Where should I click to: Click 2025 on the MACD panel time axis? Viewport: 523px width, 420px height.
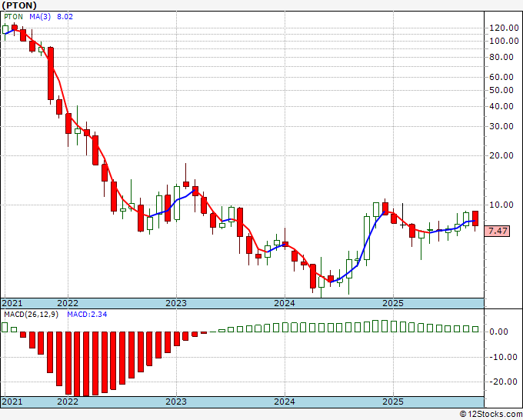393,402
